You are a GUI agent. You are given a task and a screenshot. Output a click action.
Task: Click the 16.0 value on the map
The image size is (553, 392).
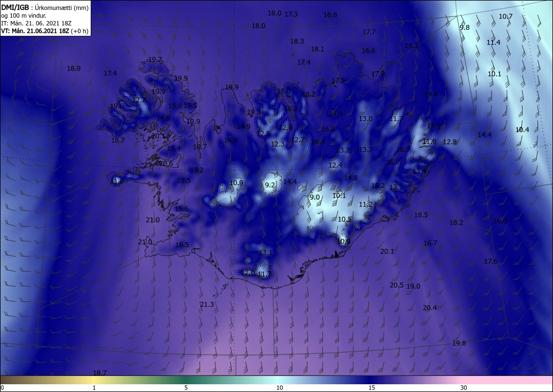pos(500,221)
